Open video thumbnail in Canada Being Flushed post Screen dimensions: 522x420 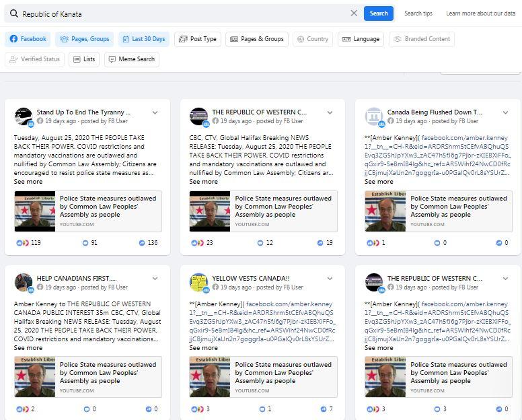tap(385, 211)
